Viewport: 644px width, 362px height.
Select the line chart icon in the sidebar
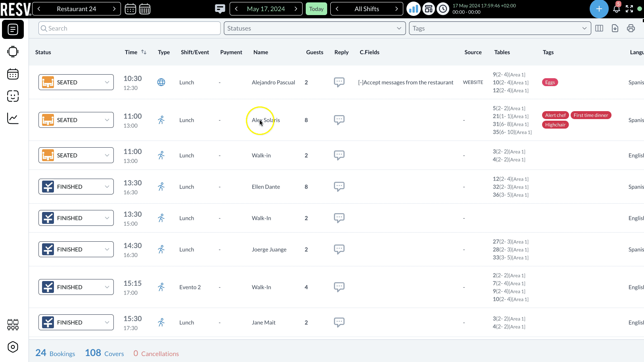13,118
